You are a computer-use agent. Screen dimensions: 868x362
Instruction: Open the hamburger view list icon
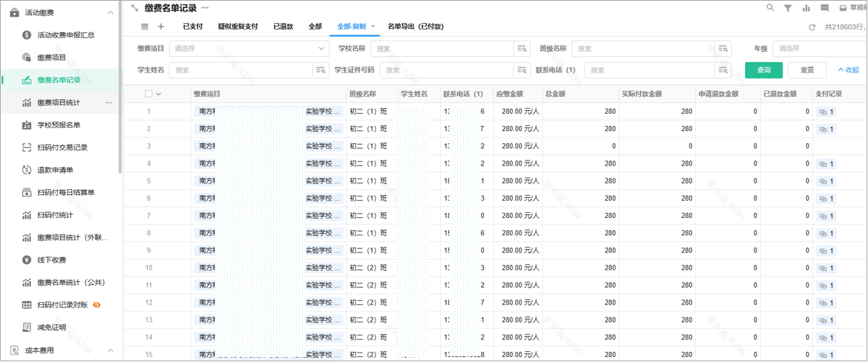[145, 27]
